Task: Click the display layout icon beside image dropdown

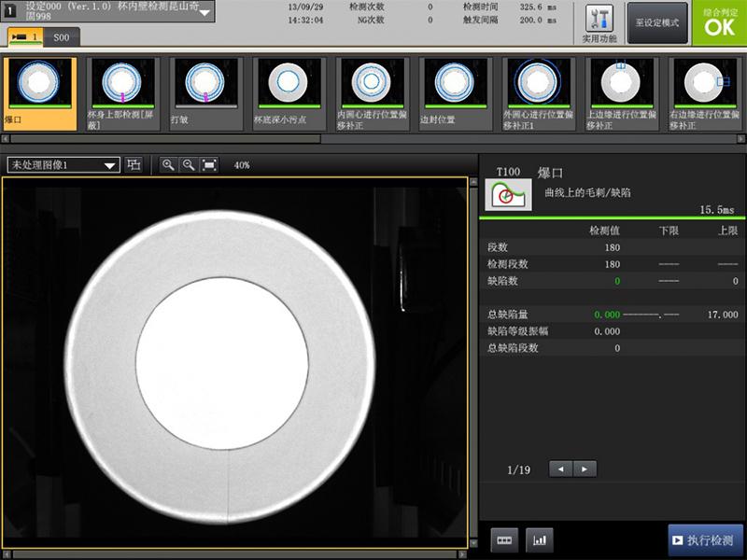Action: point(134,164)
